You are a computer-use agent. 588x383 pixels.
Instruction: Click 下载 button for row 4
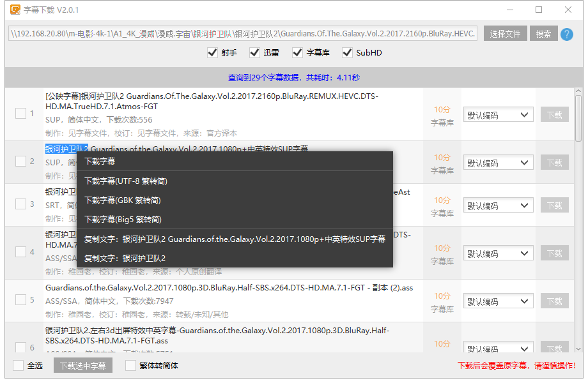pyautogui.click(x=554, y=253)
